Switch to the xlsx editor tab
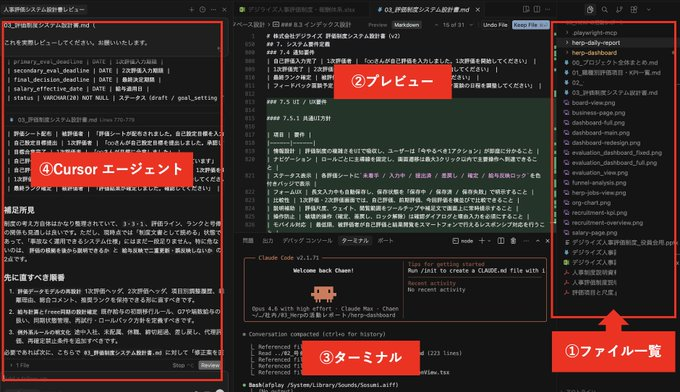Image resolution: width=680 pixels, height=392 pixels. (301, 9)
